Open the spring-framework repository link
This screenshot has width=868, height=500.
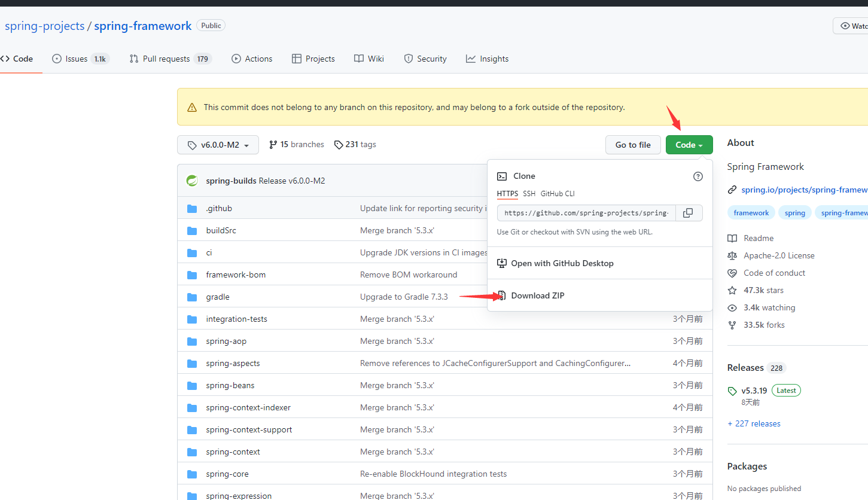143,26
